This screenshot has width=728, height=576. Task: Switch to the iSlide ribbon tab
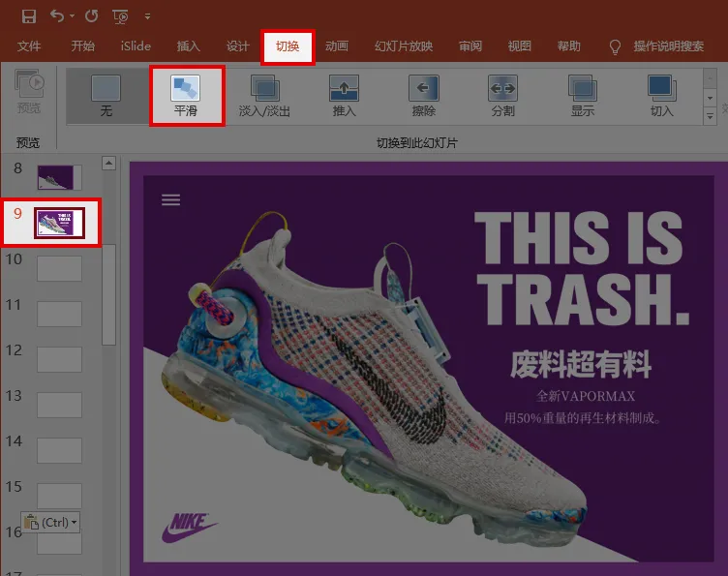(136, 45)
